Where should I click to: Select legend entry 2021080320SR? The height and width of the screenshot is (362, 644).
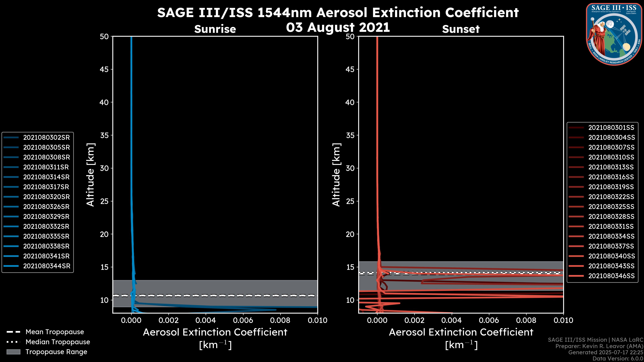coord(46,197)
